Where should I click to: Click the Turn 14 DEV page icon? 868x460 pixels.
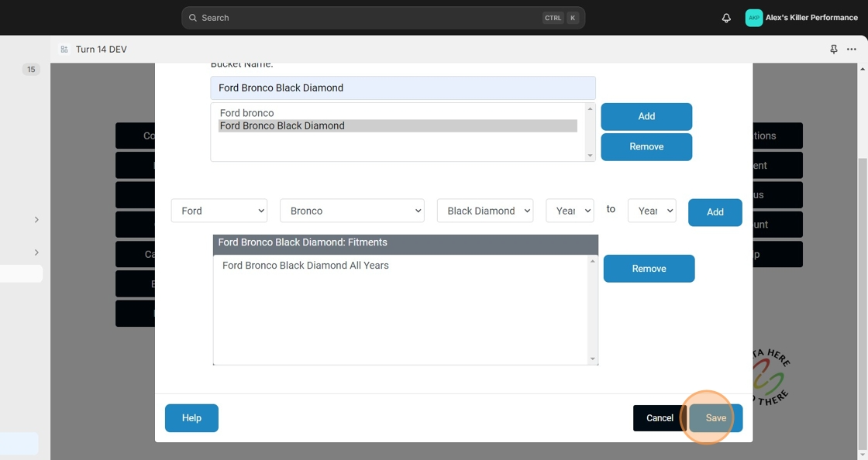(64, 50)
